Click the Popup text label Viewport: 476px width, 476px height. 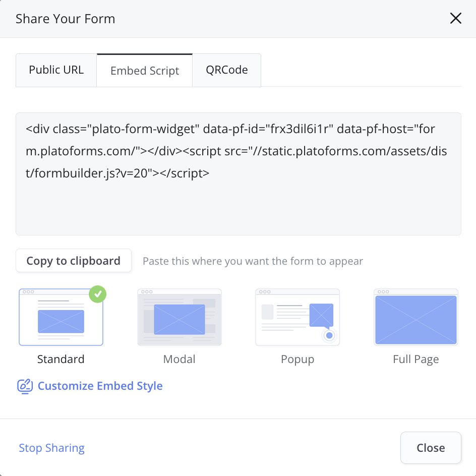click(x=297, y=360)
